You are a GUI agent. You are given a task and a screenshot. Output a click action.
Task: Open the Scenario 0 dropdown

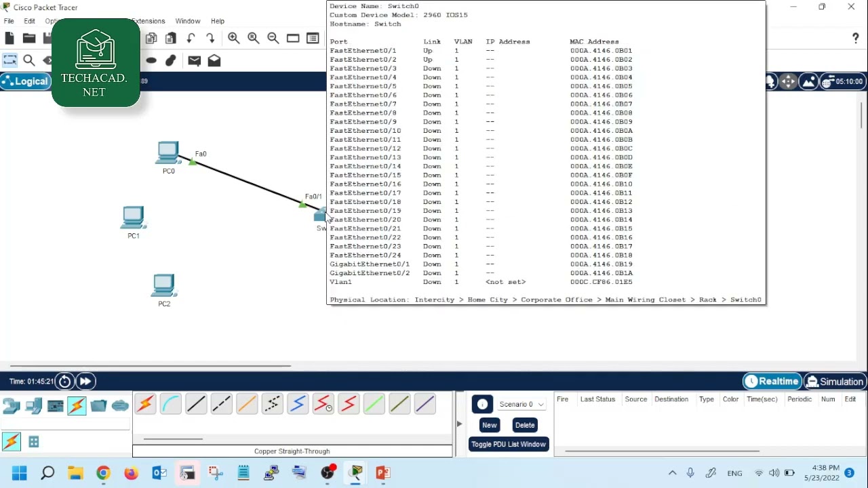pos(521,405)
